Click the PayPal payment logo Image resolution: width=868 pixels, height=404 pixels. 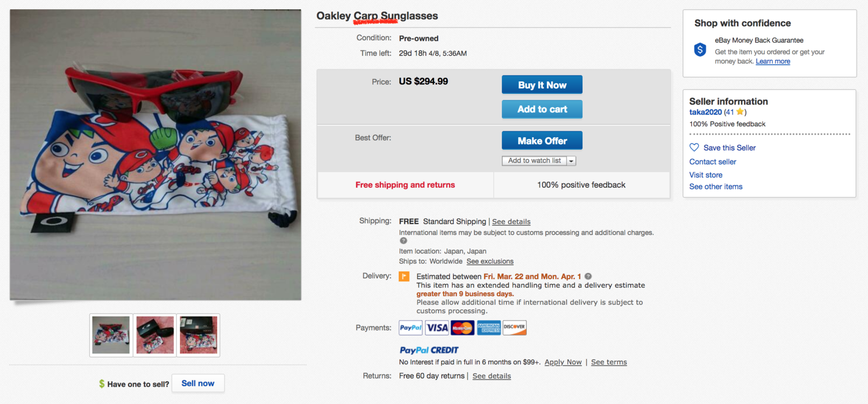click(x=411, y=328)
